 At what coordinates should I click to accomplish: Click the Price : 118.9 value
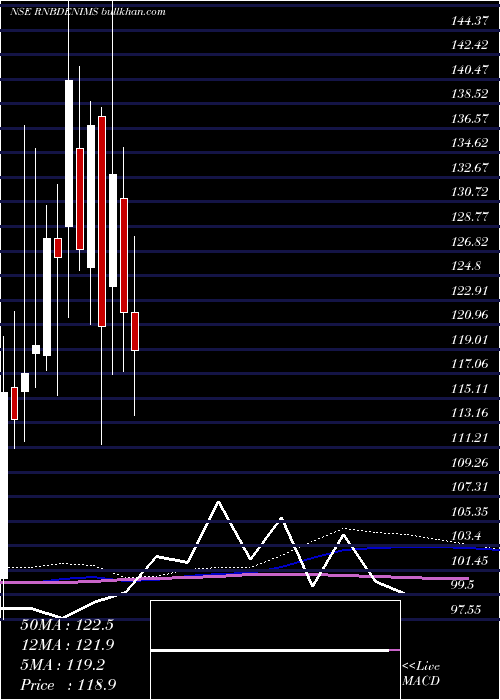click(x=69, y=685)
